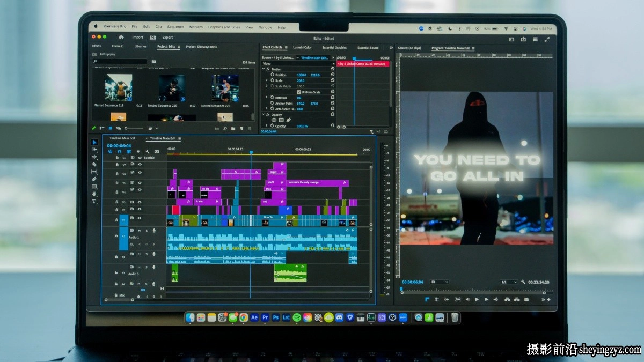The height and width of the screenshot is (362, 644).
Task: Toggle Position stopwatch animation
Action: tap(272, 75)
